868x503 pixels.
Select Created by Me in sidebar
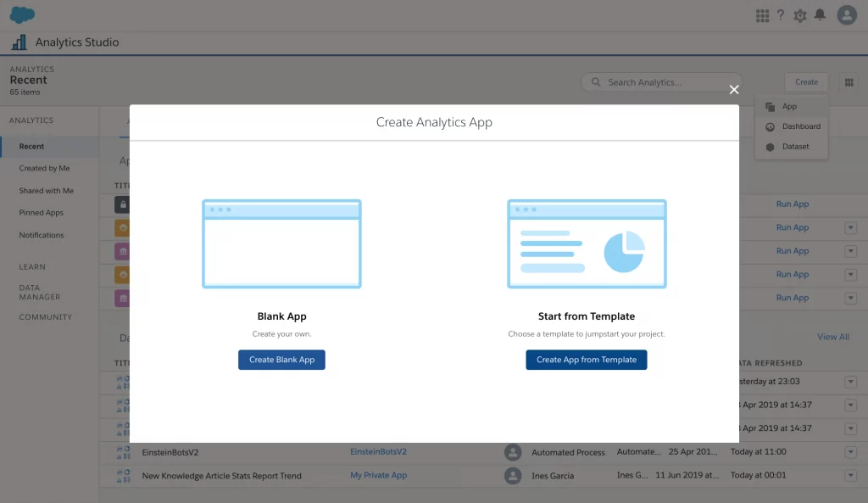click(44, 168)
